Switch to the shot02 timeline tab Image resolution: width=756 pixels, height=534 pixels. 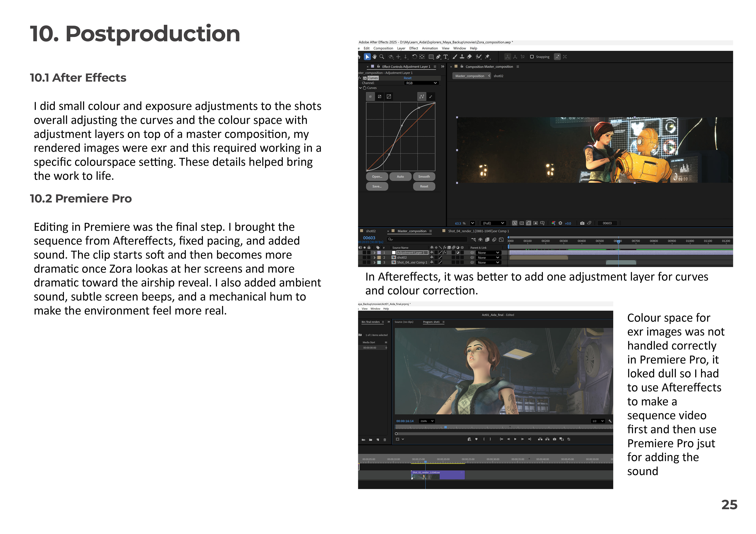[x=371, y=231]
